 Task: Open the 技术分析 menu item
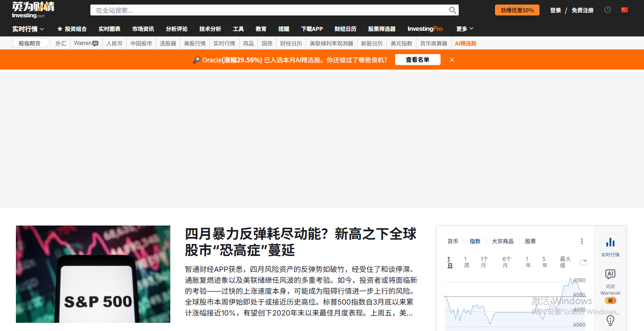click(x=210, y=29)
